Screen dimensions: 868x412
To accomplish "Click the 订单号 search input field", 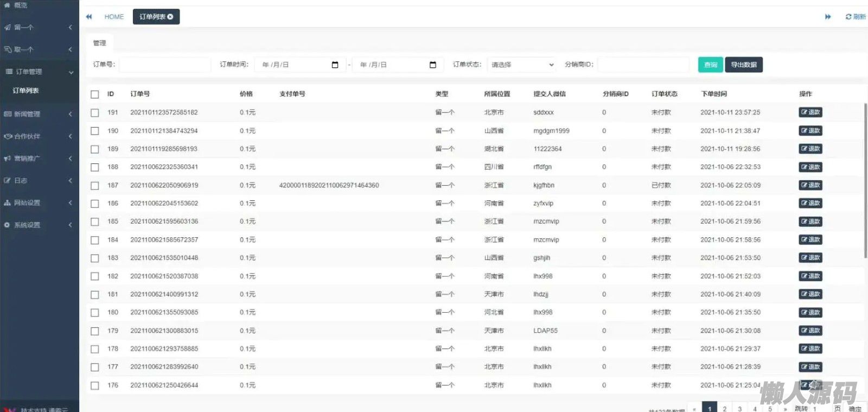I will [165, 65].
